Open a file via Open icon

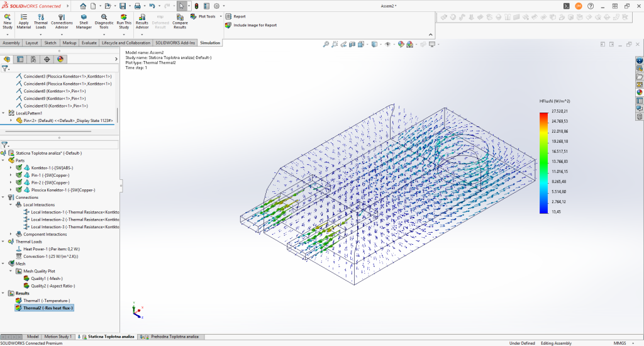108,6
